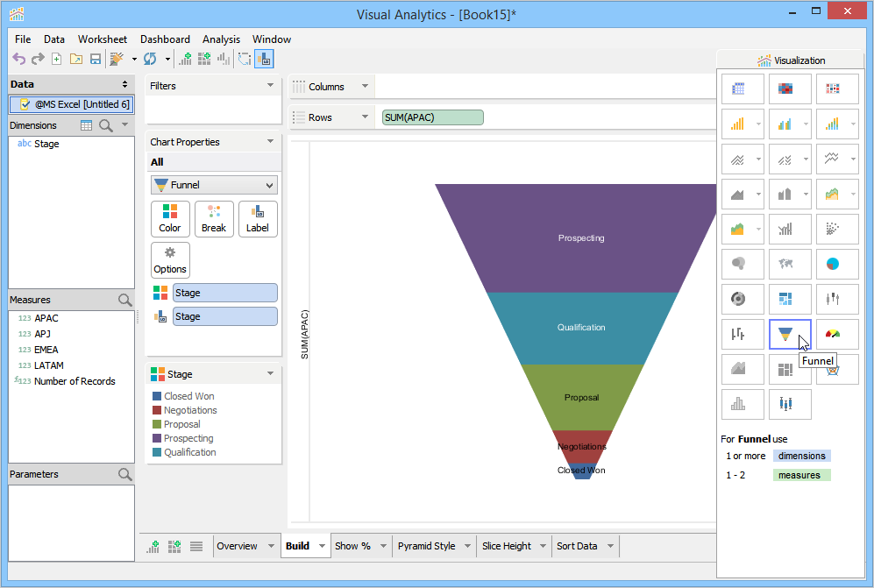Screen dimensions: 874x588
Task: Choose the candlestick chart visualization icon
Action: [836, 300]
